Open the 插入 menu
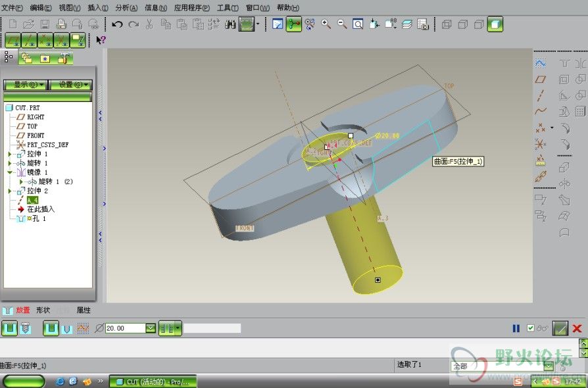Image resolution: width=588 pixels, height=388 pixels. (x=98, y=7)
